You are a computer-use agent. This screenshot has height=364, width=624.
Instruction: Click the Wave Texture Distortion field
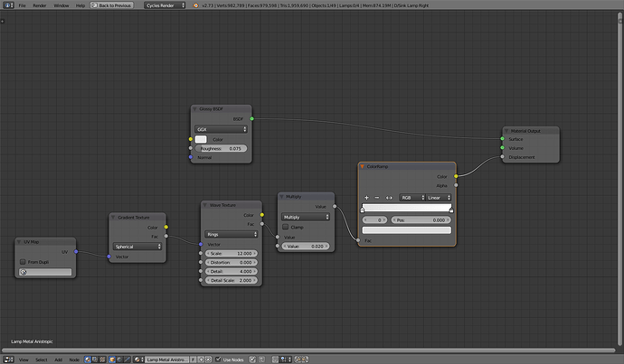click(x=232, y=262)
